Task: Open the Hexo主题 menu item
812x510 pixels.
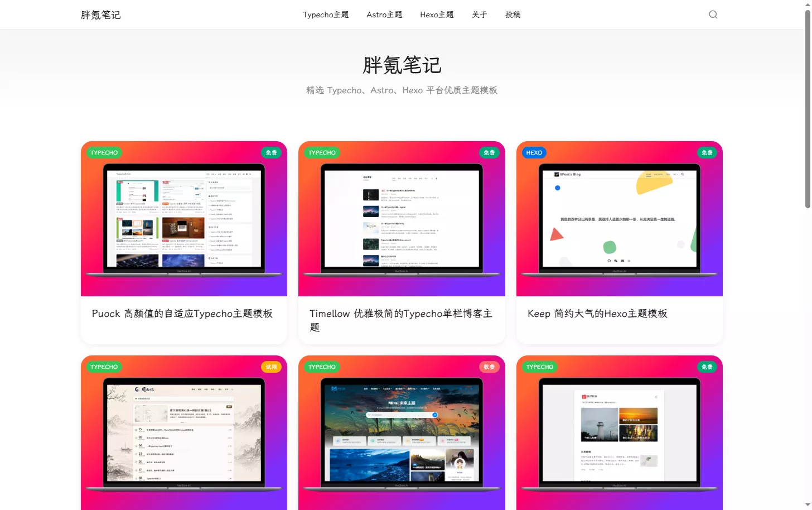Action: click(x=437, y=15)
